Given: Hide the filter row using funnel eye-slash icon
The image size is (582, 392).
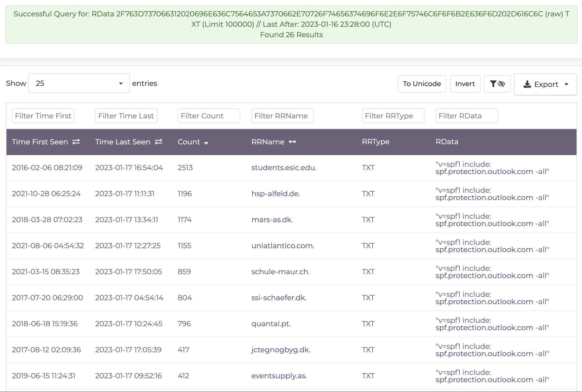Looking at the screenshot, I should tap(497, 84).
